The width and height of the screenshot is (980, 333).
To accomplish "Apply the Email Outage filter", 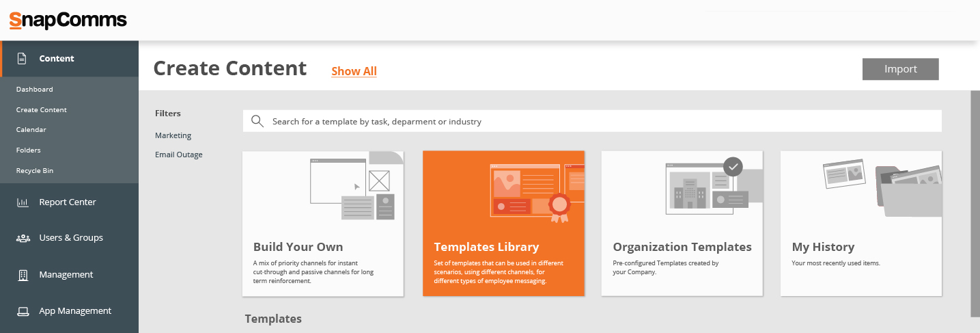I will [179, 155].
